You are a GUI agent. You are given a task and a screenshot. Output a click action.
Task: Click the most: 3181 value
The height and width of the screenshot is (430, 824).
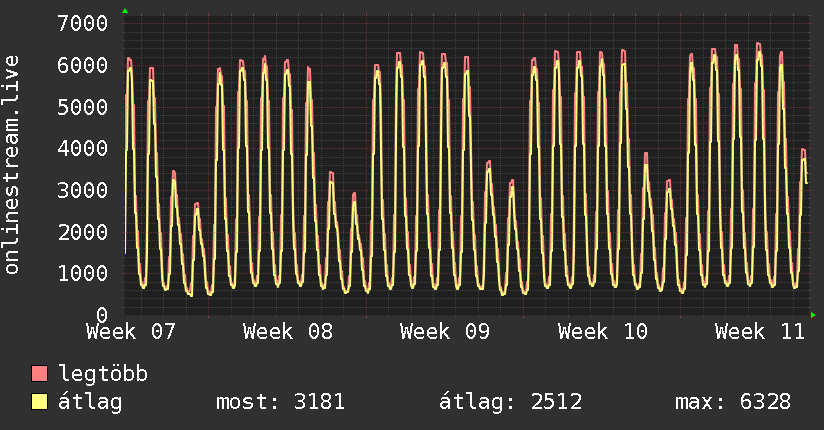[x=280, y=402]
